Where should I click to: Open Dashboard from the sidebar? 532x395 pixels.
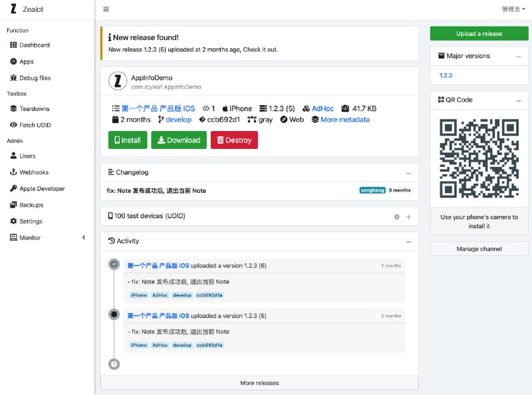pos(34,45)
